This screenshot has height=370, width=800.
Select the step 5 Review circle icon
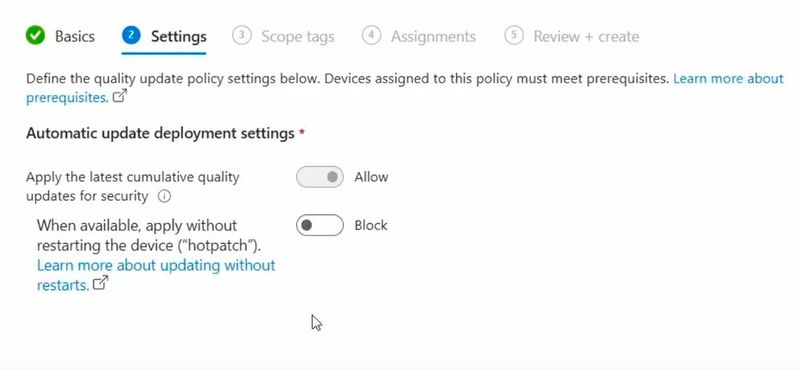pos(514,35)
